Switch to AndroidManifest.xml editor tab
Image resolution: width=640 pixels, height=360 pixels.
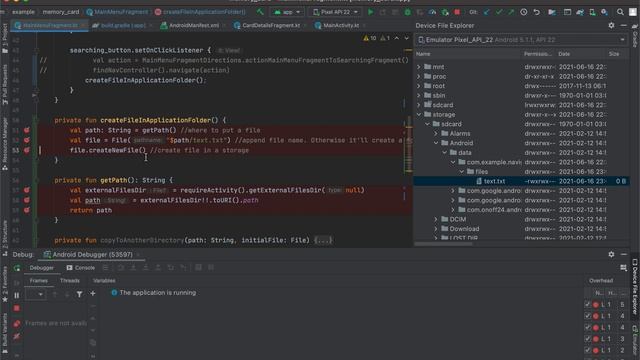click(x=193, y=25)
